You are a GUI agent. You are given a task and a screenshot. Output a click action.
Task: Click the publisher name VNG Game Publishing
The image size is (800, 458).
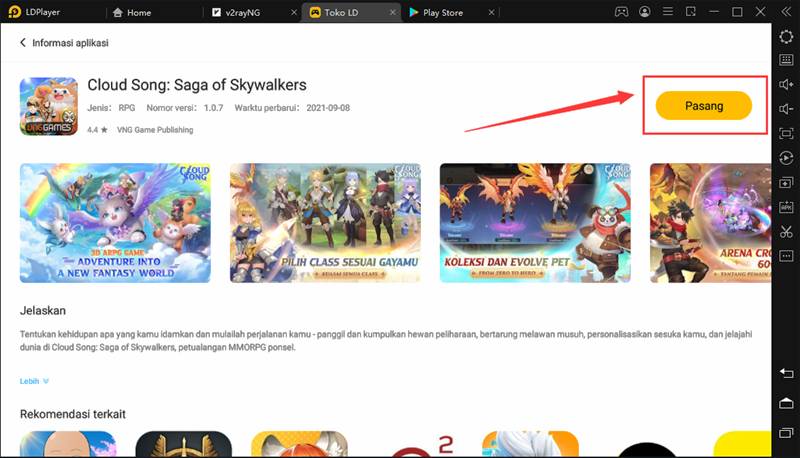click(155, 130)
